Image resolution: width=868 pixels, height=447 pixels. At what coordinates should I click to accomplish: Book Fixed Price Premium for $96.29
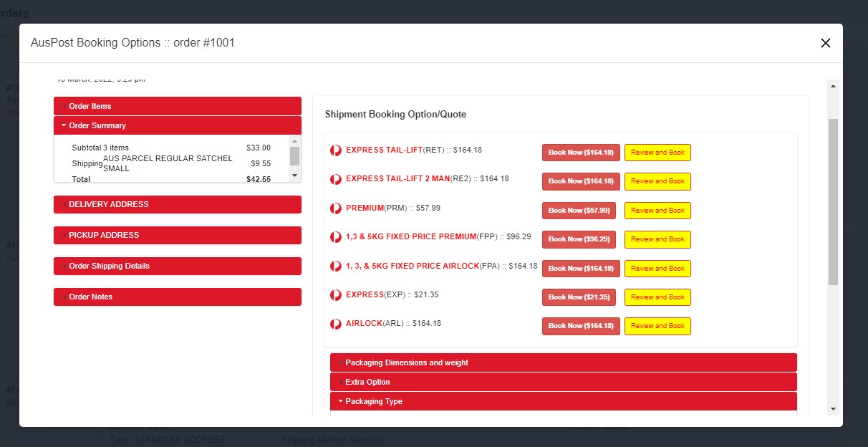[x=579, y=239]
